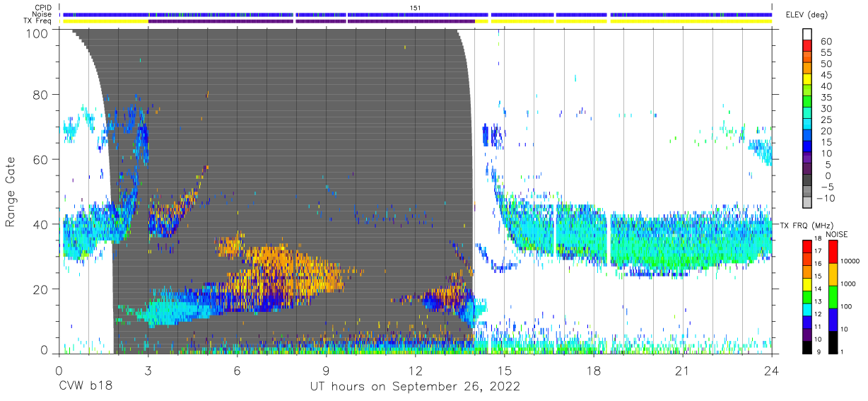Viewport: 868px width, 401px height.
Task: Click the red 17–18 MHz TX FRQ swatch
Action: click(807, 246)
